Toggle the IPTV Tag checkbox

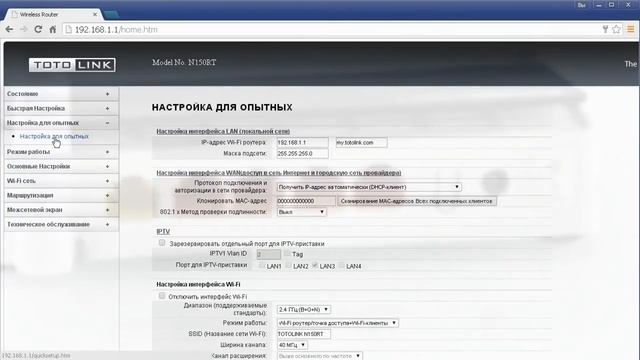point(287,253)
